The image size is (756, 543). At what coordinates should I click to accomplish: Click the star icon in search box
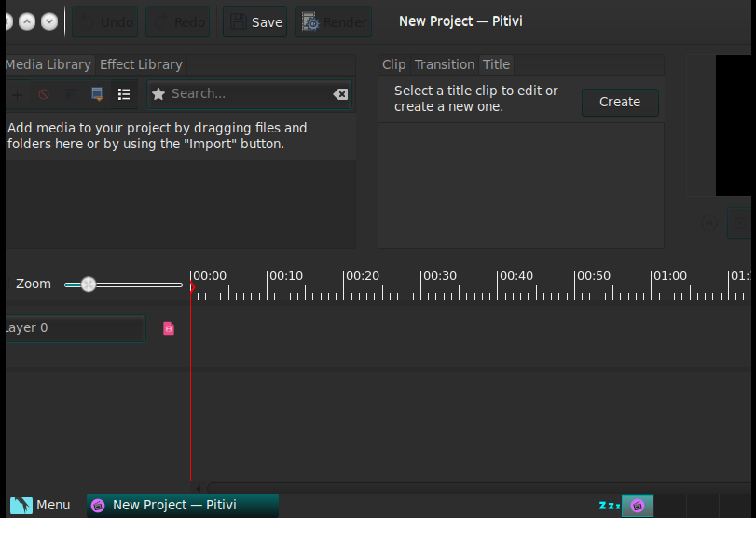158,94
